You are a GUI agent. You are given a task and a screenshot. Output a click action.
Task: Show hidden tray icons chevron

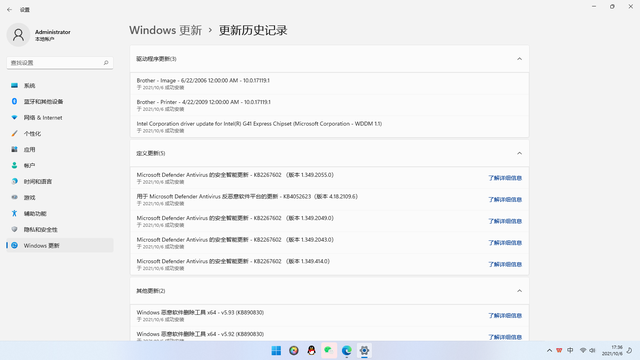pyautogui.click(x=549, y=351)
